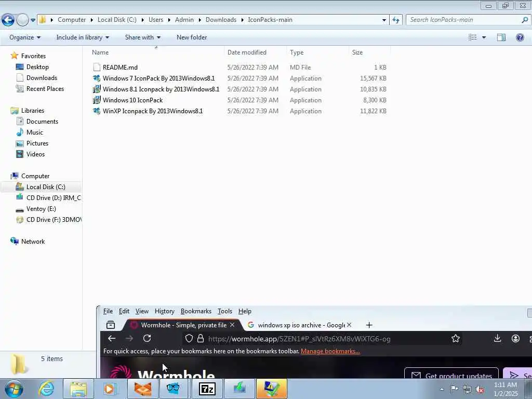Open Firefox Bookmarks menu
The height and width of the screenshot is (399, 532).
pyautogui.click(x=196, y=311)
